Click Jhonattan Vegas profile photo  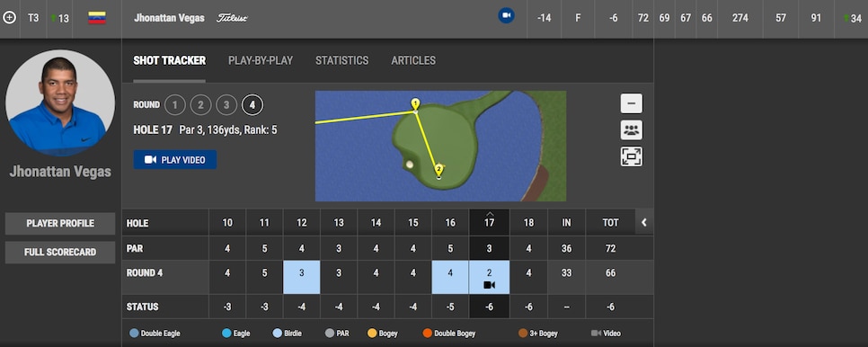[60, 104]
